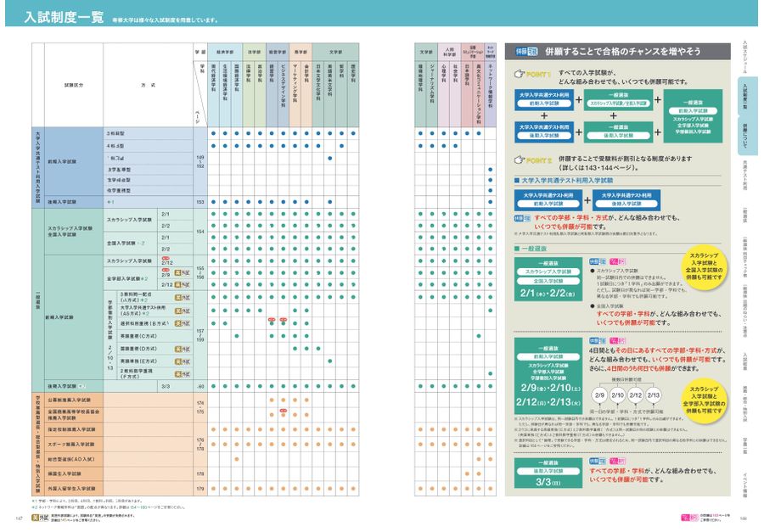Open the 学費一覧 side tab
The image size is (764, 532).
tap(744, 445)
